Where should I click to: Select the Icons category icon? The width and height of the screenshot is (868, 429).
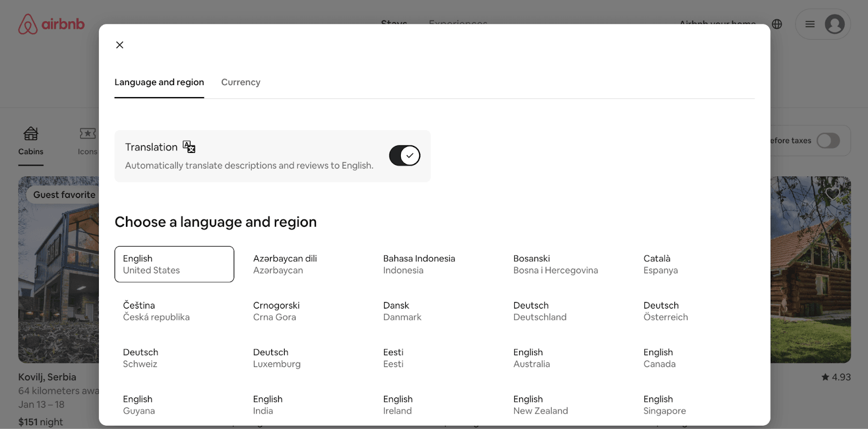point(87,133)
